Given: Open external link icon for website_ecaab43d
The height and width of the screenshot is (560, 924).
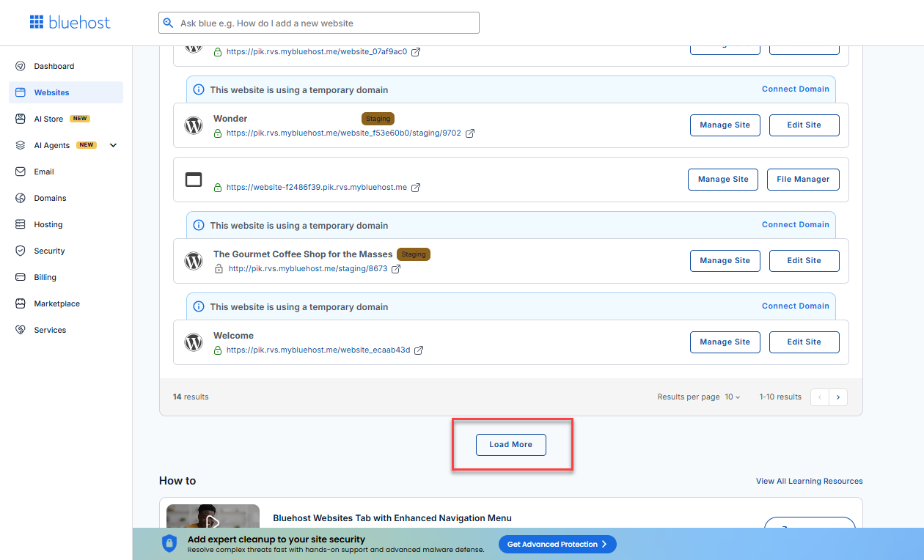Looking at the screenshot, I should (x=419, y=350).
